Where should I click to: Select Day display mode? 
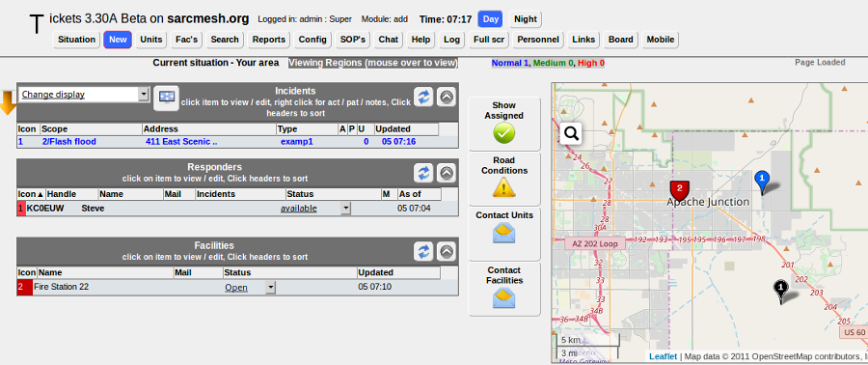pyautogui.click(x=491, y=19)
